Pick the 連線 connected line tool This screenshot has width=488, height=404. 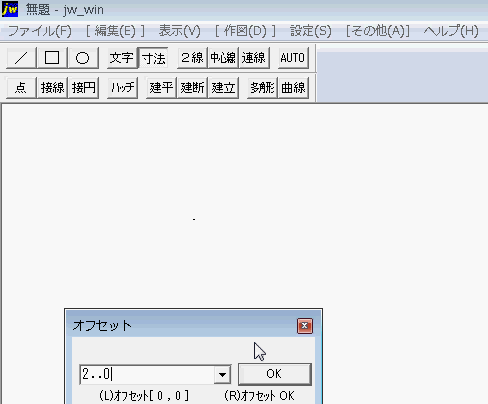coord(254,58)
